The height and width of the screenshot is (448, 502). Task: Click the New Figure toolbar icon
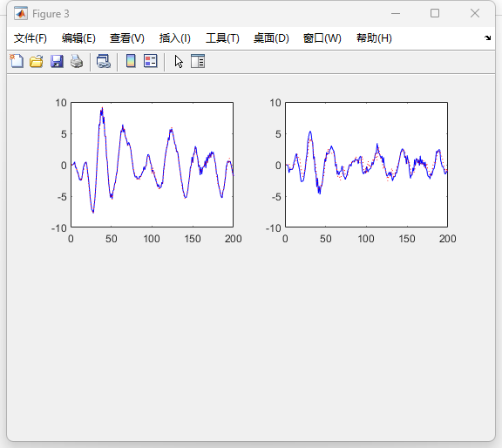pos(17,61)
